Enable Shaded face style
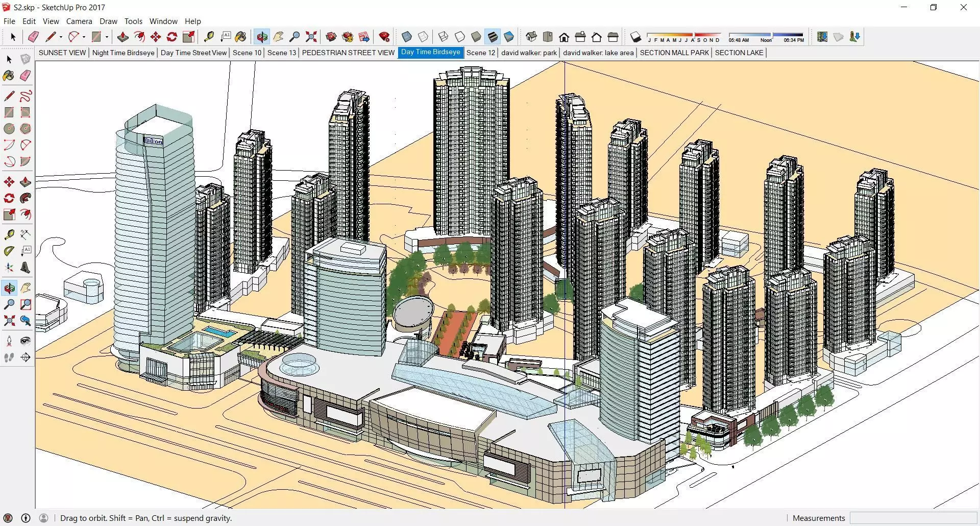 [476, 37]
